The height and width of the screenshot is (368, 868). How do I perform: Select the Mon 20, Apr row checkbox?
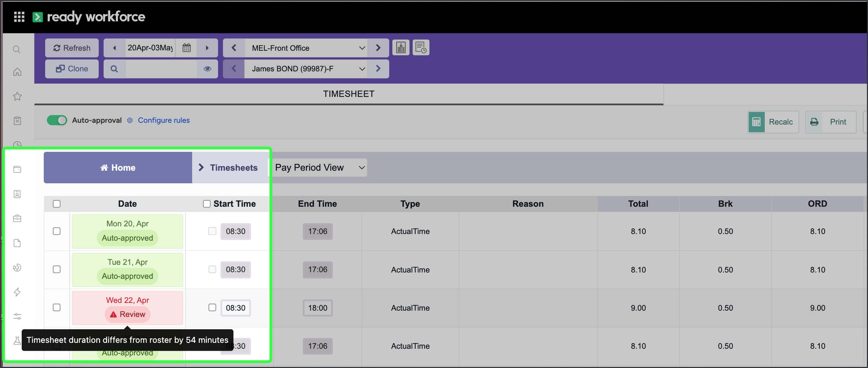tap(57, 231)
